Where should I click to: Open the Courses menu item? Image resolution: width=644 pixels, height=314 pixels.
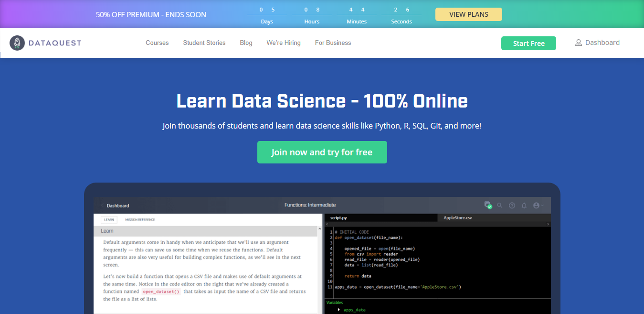157,43
